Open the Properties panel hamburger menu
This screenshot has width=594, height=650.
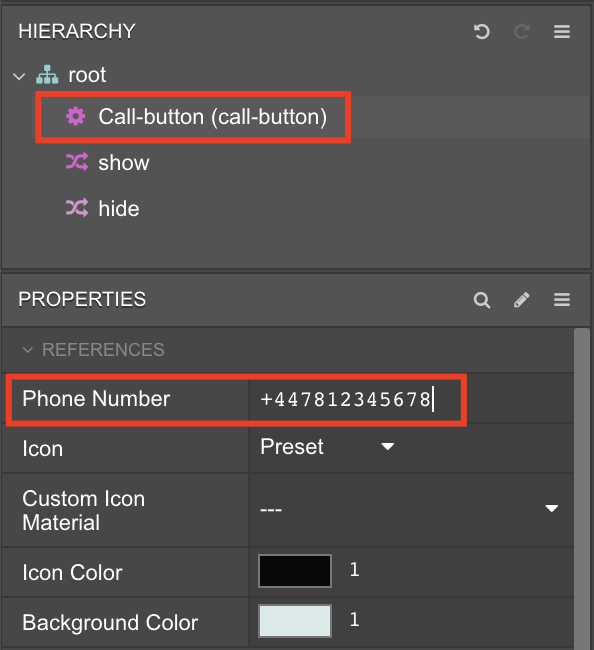562,300
